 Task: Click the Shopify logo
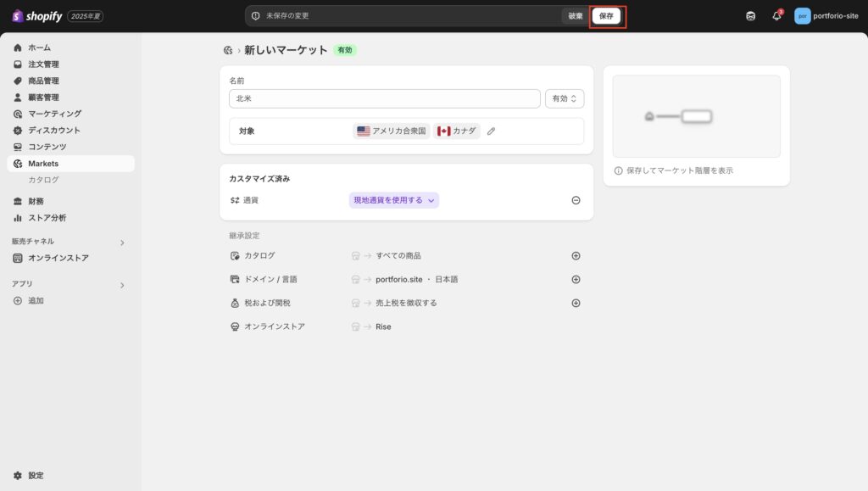click(x=37, y=16)
